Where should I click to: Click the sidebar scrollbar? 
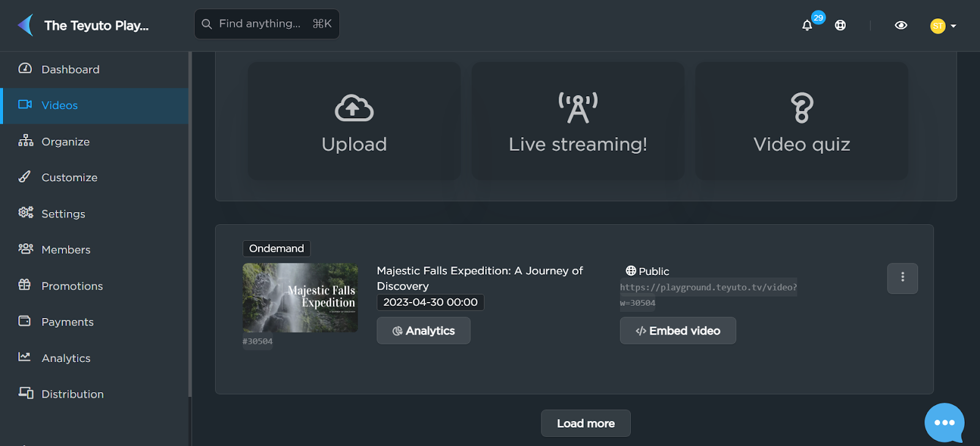(x=190, y=224)
